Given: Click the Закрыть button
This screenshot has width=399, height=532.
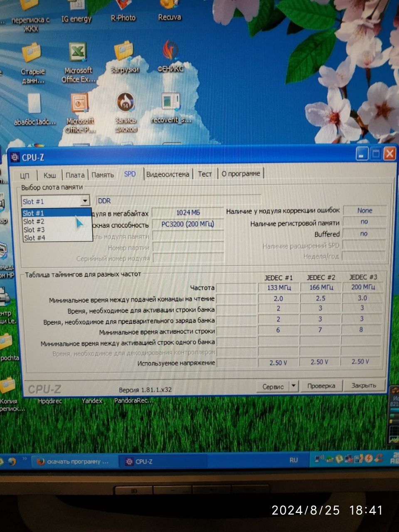Looking at the screenshot, I should click(364, 385).
